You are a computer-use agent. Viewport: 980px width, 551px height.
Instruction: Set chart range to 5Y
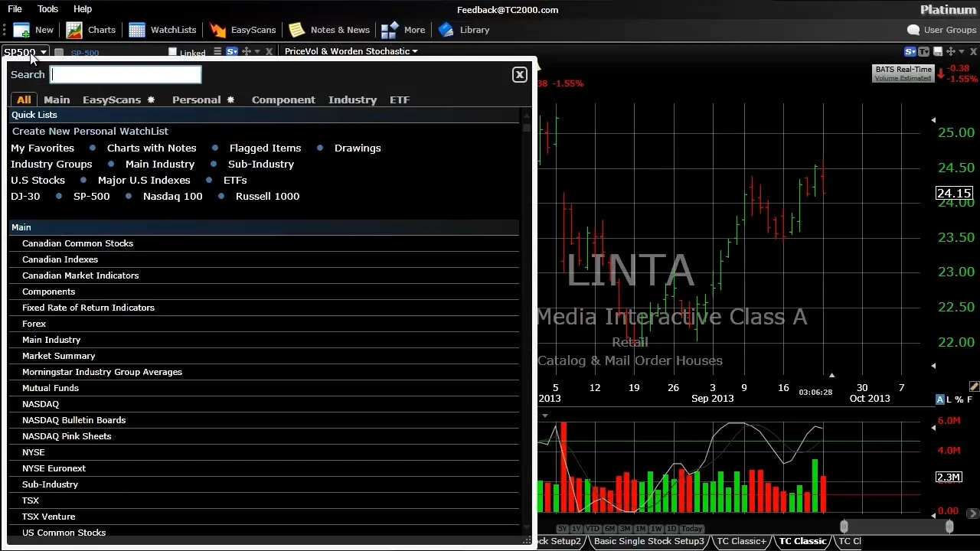(x=563, y=529)
